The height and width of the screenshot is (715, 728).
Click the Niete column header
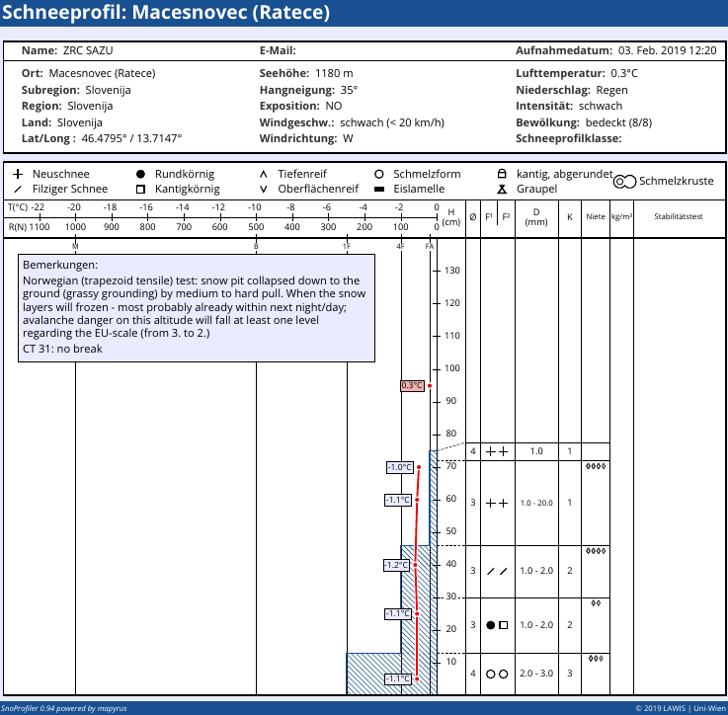tap(596, 216)
